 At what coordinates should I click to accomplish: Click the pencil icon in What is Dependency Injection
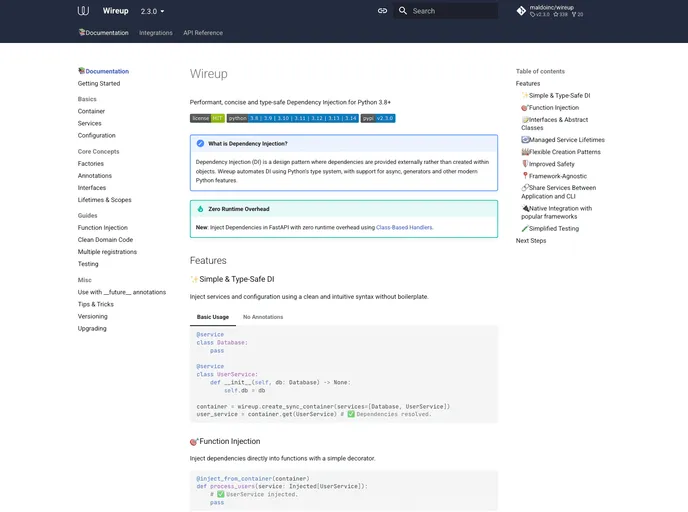click(200, 143)
